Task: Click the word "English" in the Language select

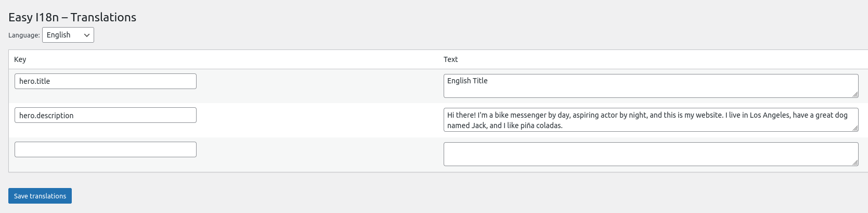Action: (x=58, y=35)
